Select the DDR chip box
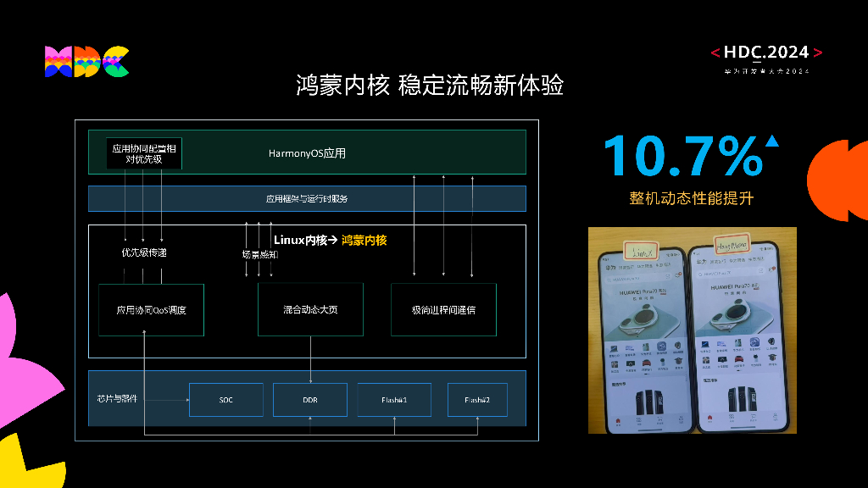The width and height of the screenshot is (868, 488). point(310,400)
